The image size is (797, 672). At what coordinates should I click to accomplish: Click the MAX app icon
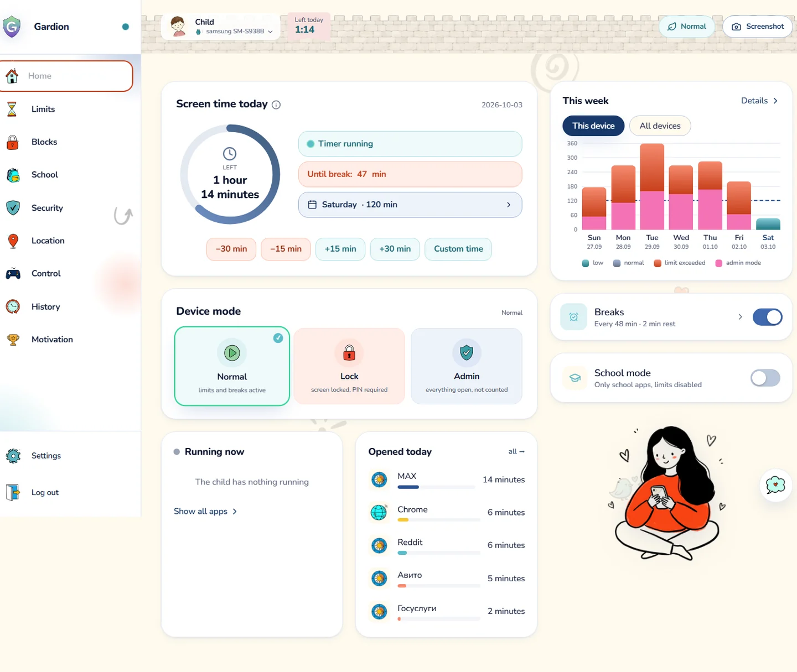[x=379, y=480]
